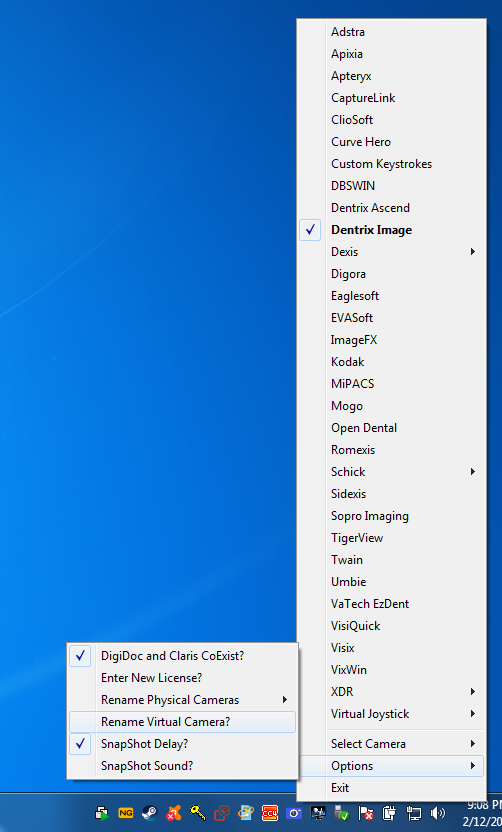Select EVASoft from the menu
Screen dimensions: 502x832
(x=392, y=318)
